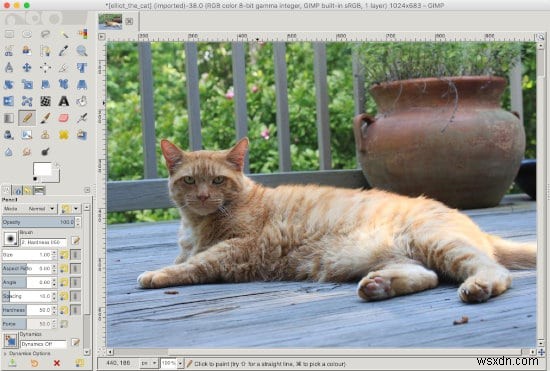Viewport: 550px width, 371px height.
Task: Select the Scale tool
Action: click(x=27, y=85)
